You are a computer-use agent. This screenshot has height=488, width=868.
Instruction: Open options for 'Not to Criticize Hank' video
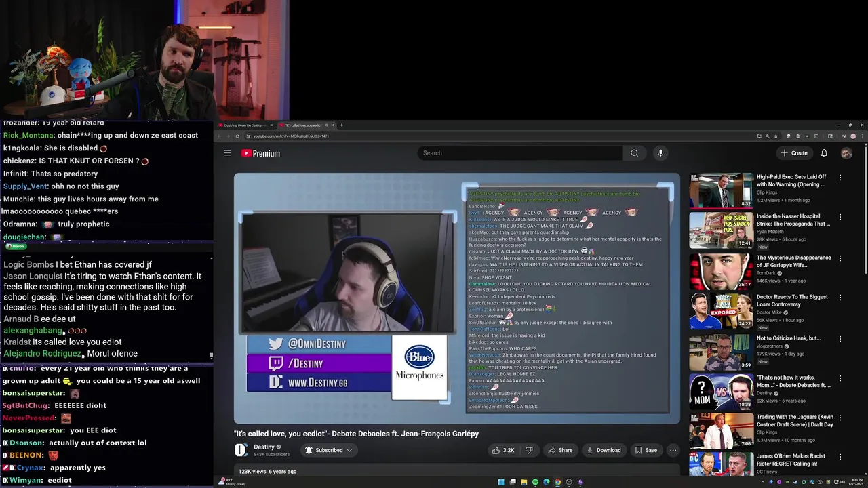(840, 338)
